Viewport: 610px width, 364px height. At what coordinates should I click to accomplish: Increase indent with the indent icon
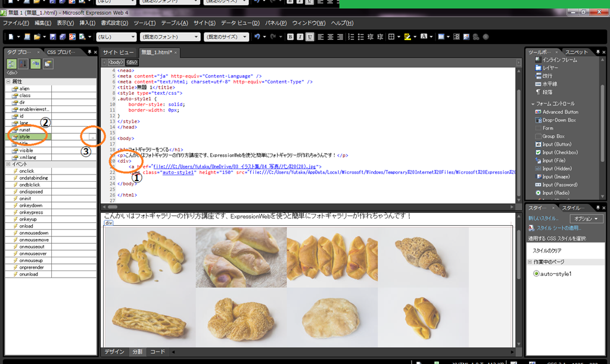coord(380,37)
